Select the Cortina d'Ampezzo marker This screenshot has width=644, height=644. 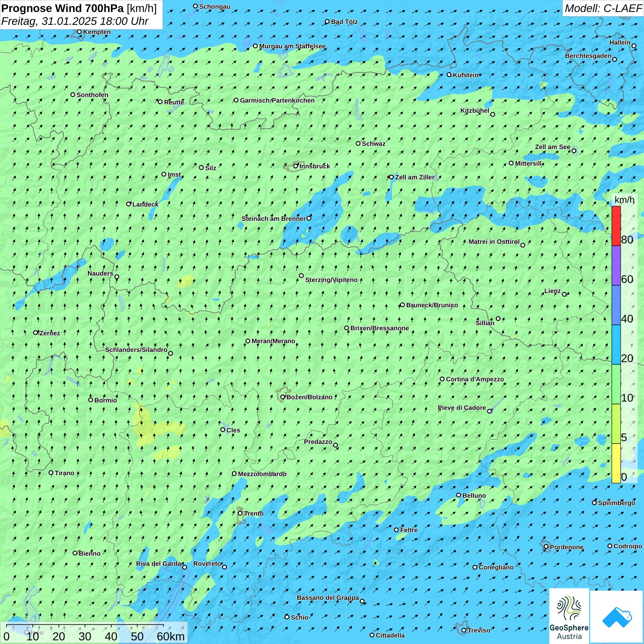pyautogui.click(x=443, y=379)
